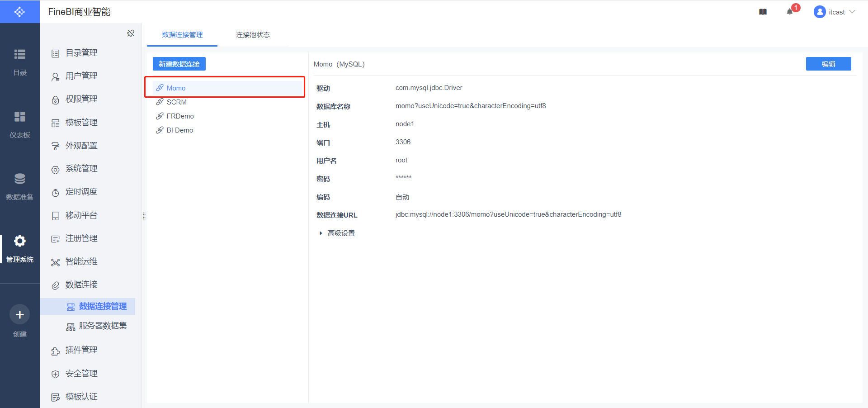Switch to the 数据连接管理 tab

click(x=182, y=35)
